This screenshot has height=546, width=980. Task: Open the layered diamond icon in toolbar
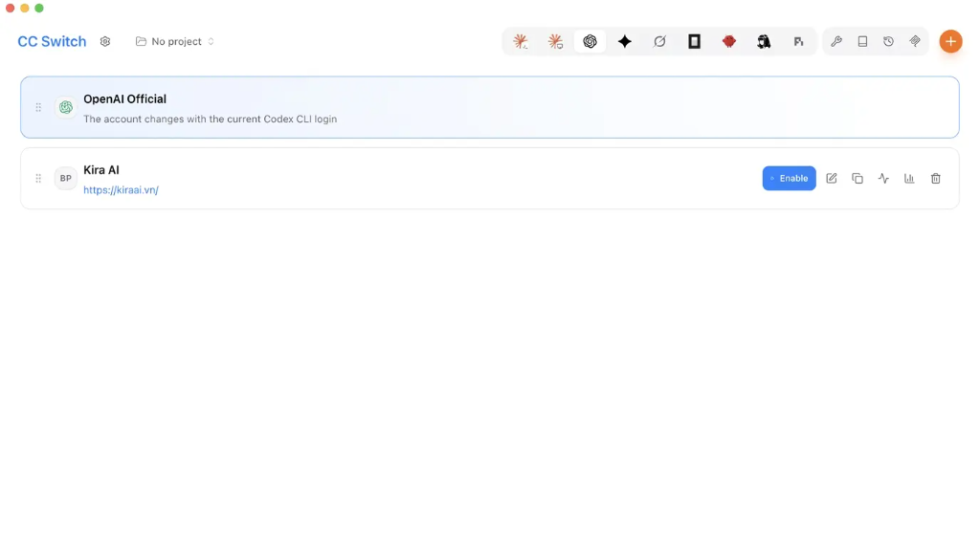click(914, 41)
